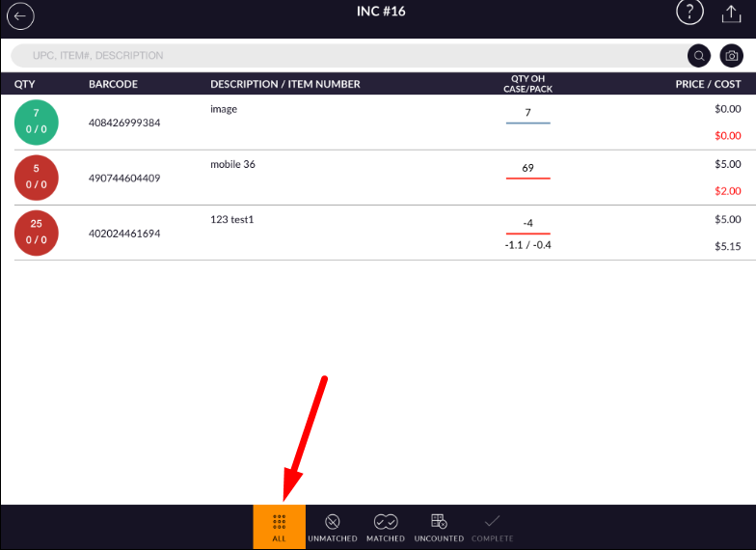The height and width of the screenshot is (550, 756).
Task: Open the help question mark icon
Action: pyautogui.click(x=689, y=14)
